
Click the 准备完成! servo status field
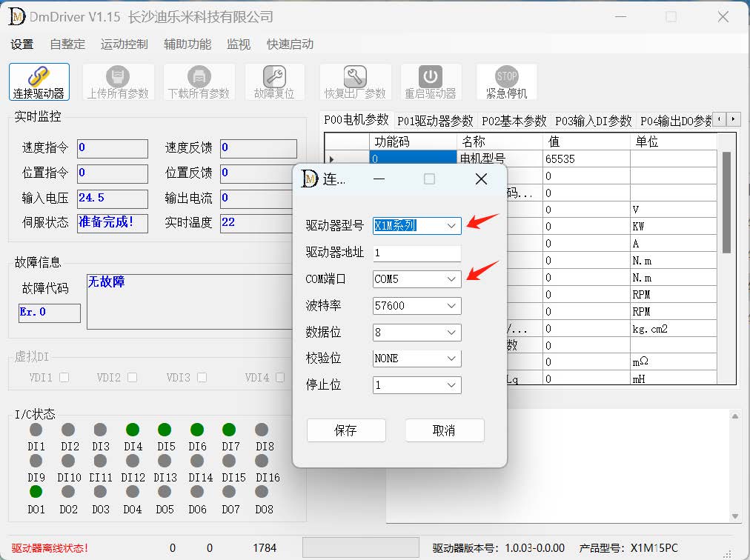[113, 223]
